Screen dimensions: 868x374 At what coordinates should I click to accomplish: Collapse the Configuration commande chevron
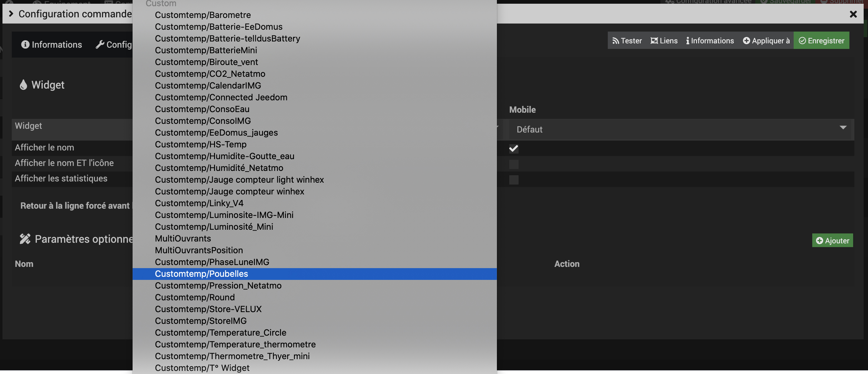pyautogui.click(x=11, y=14)
